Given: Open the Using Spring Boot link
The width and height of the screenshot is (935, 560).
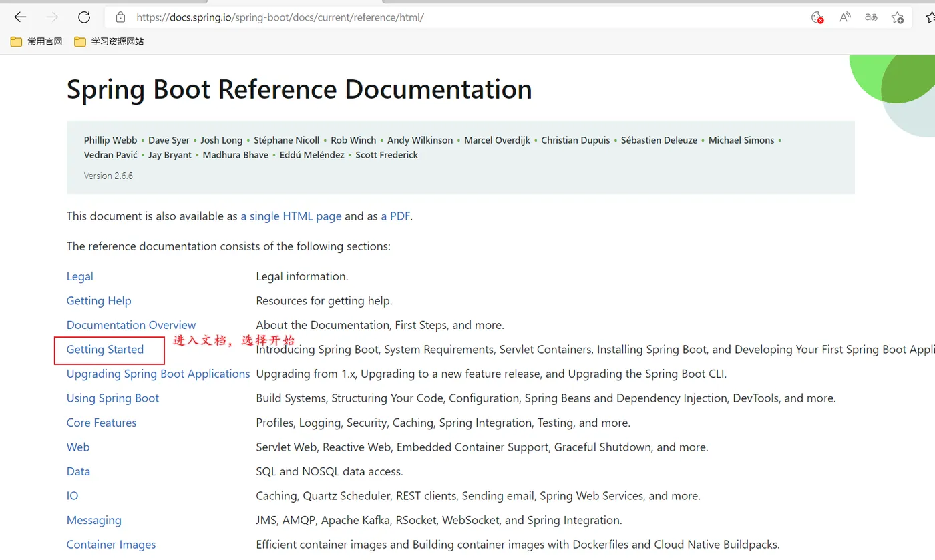Looking at the screenshot, I should (113, 398).
